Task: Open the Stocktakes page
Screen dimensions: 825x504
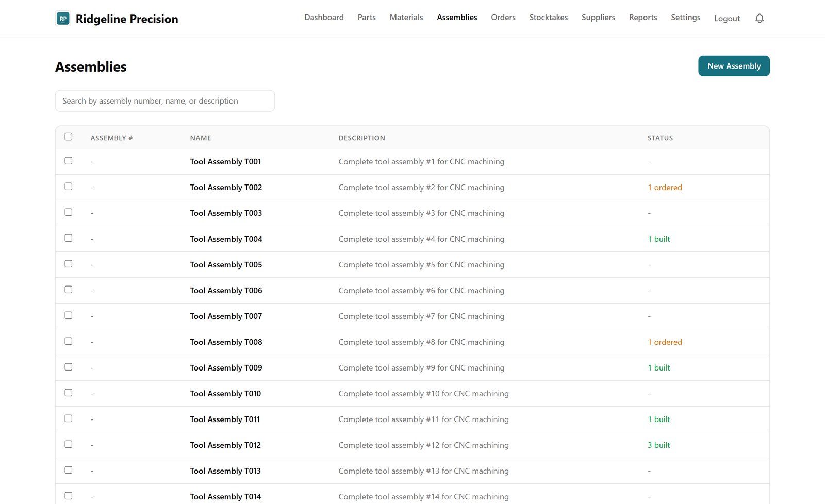Action: [x=549, y=18]
